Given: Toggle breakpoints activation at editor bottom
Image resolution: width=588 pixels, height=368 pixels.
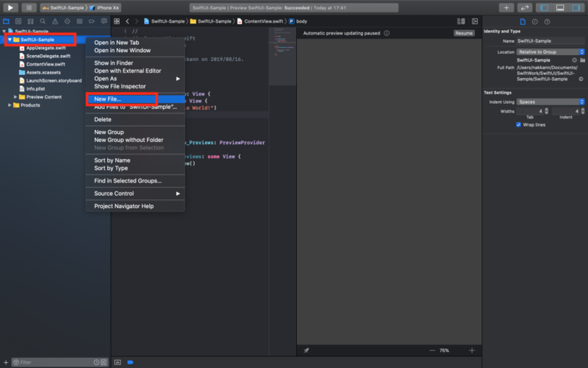Looking at the screenshot, I should pos(130,362).
